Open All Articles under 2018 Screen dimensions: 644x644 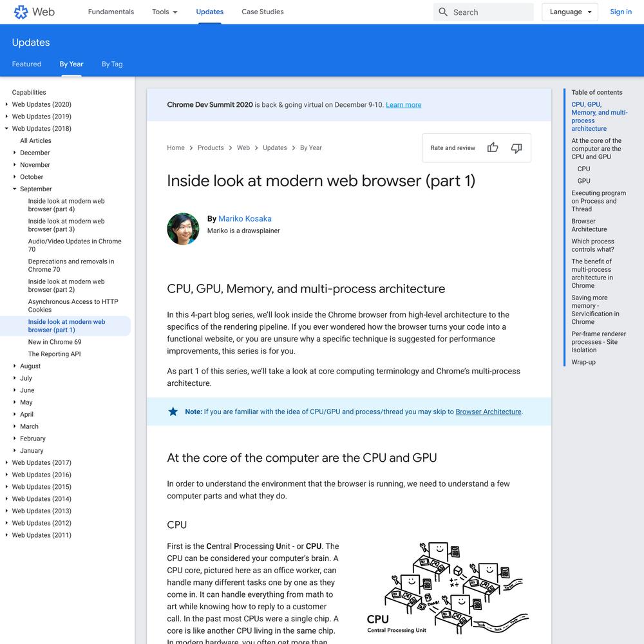(35, 140)
